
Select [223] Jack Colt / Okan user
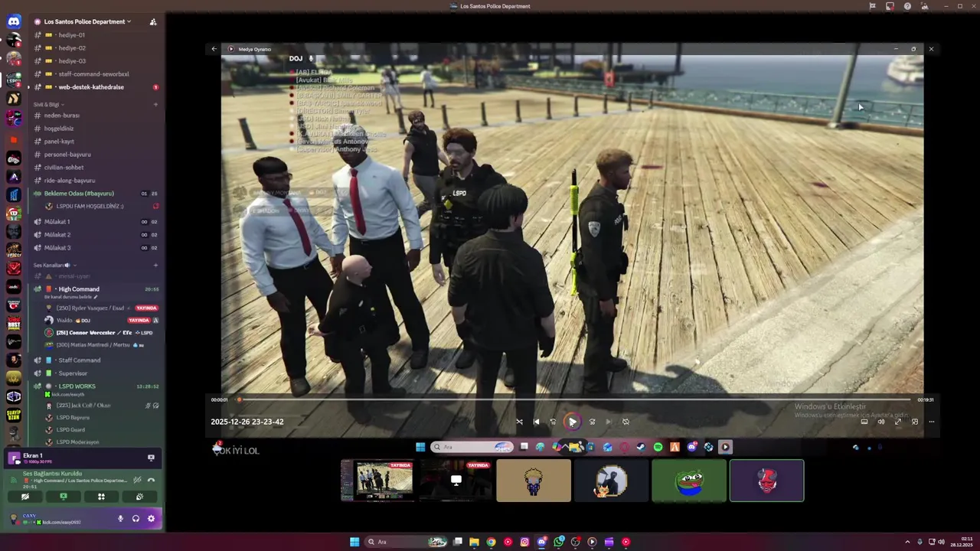click(101, 406)
